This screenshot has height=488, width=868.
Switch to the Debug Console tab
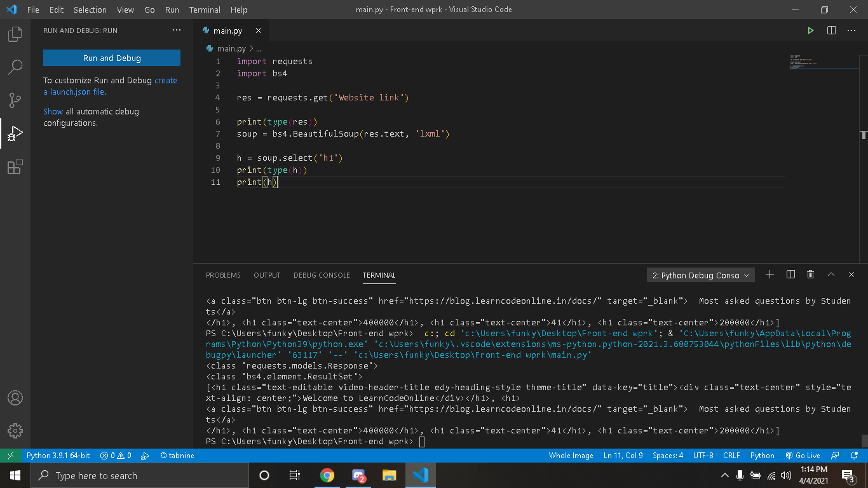click(322, 275)
